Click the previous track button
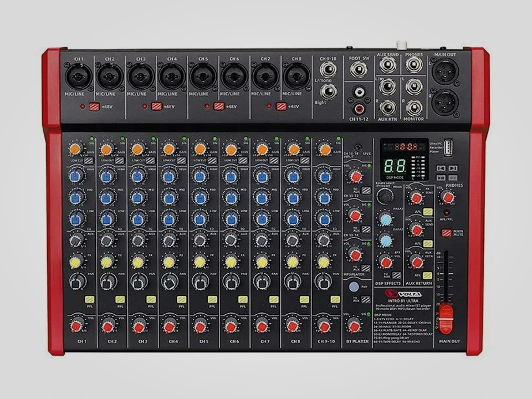532x399 pixels. point(441,168)
